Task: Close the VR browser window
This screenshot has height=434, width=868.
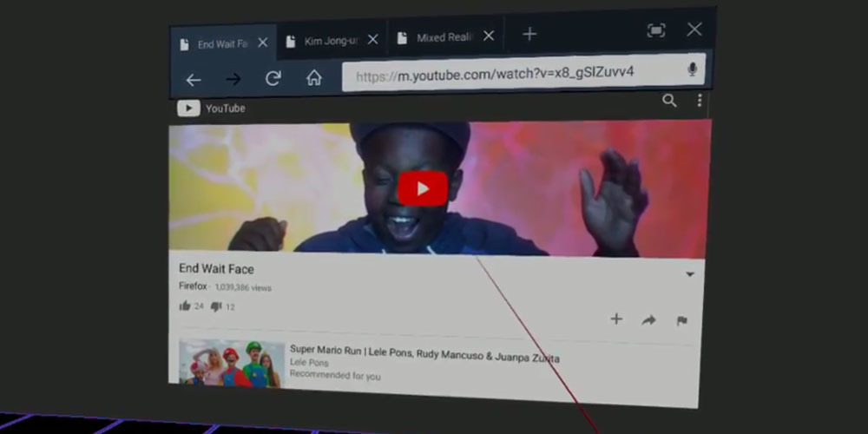Action: click(x=694, y=30)
